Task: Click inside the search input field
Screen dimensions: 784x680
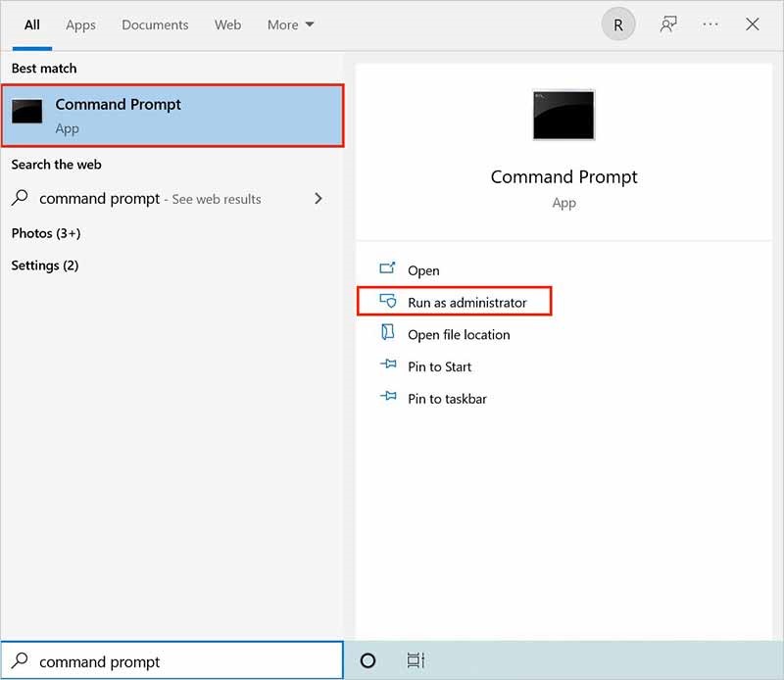Action: point(171,660)
